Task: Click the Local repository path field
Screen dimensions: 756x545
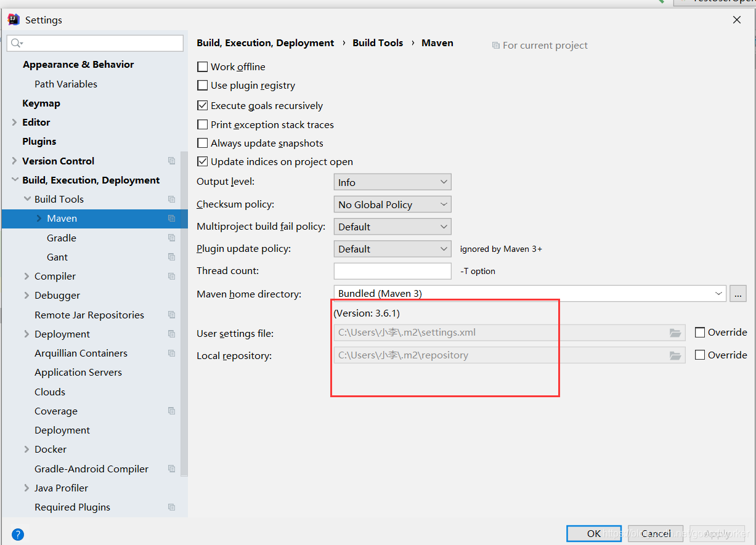Action: pos(510,355)
